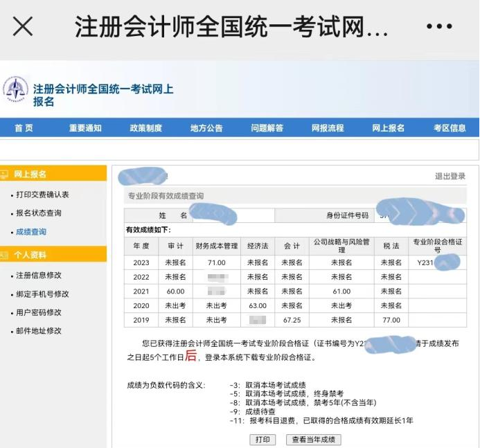Open the 重要通知 nav item
480x448 pixels.
85,128
